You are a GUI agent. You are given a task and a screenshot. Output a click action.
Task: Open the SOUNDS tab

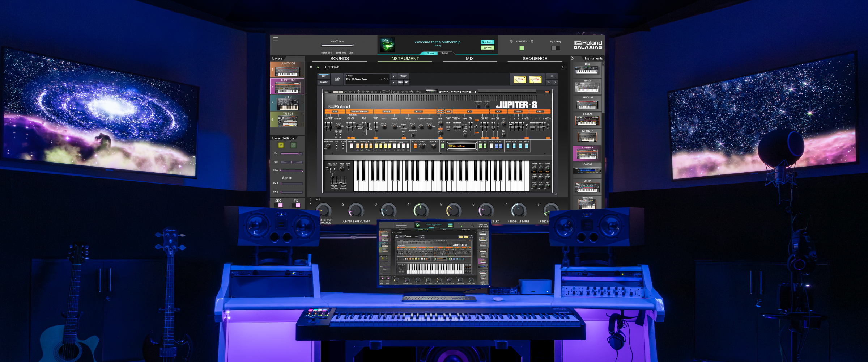point(340,58)
